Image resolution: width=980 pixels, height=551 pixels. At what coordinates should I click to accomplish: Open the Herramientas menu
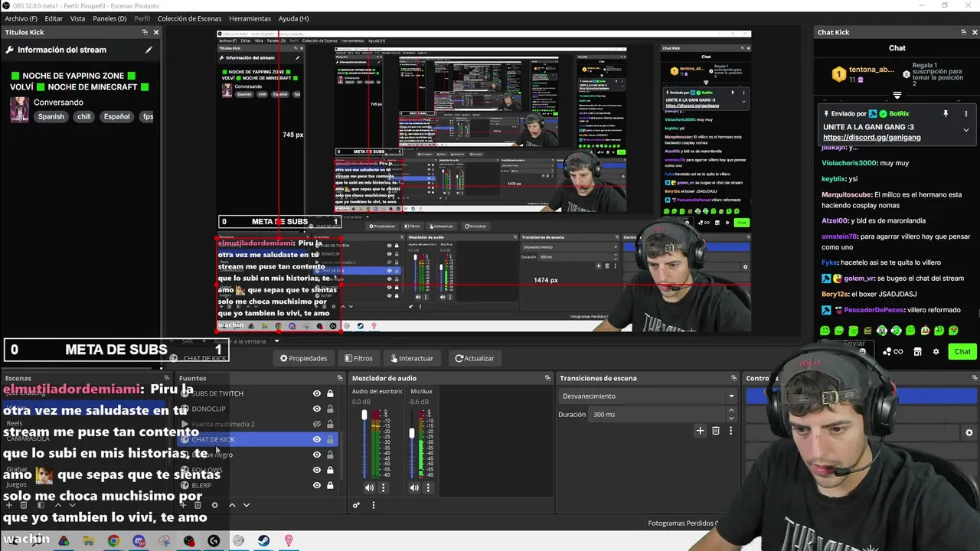(250, 18)
